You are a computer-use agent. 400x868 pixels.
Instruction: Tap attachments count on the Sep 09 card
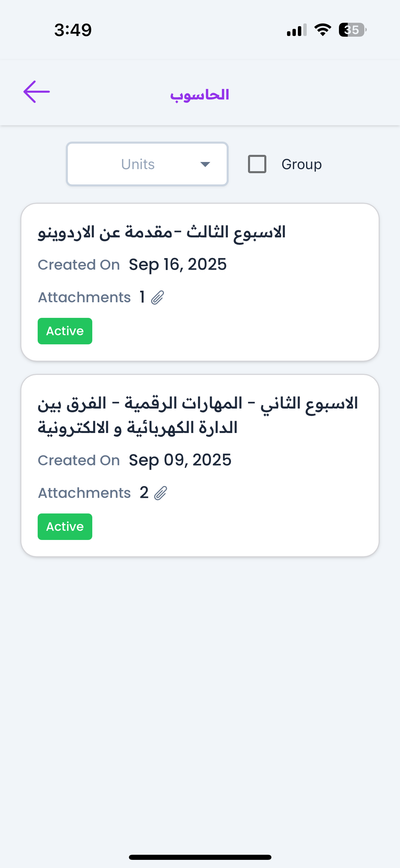tap(144, 493)
